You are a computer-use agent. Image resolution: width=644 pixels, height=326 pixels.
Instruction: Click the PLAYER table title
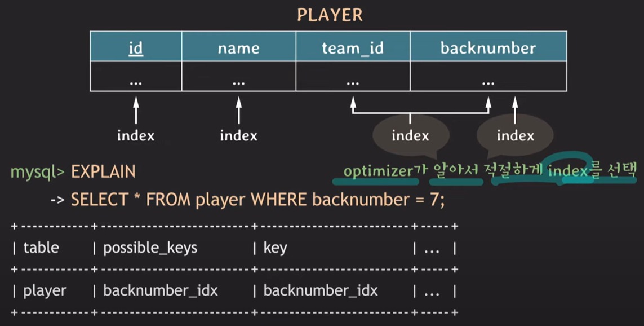click(x=330, y=15)
